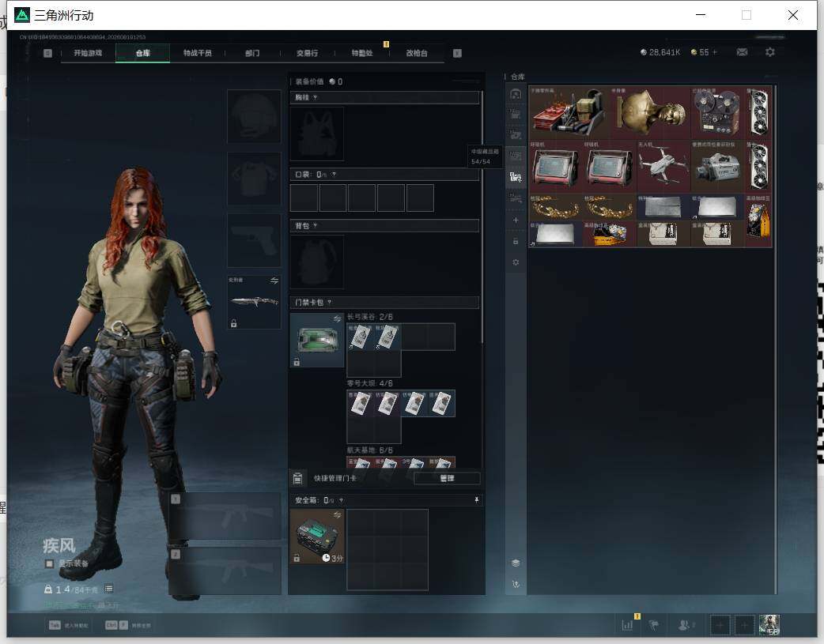Screen dimensions: 824x644
Task: Swap the keycard case via swap icon
Action: [338, 319]
